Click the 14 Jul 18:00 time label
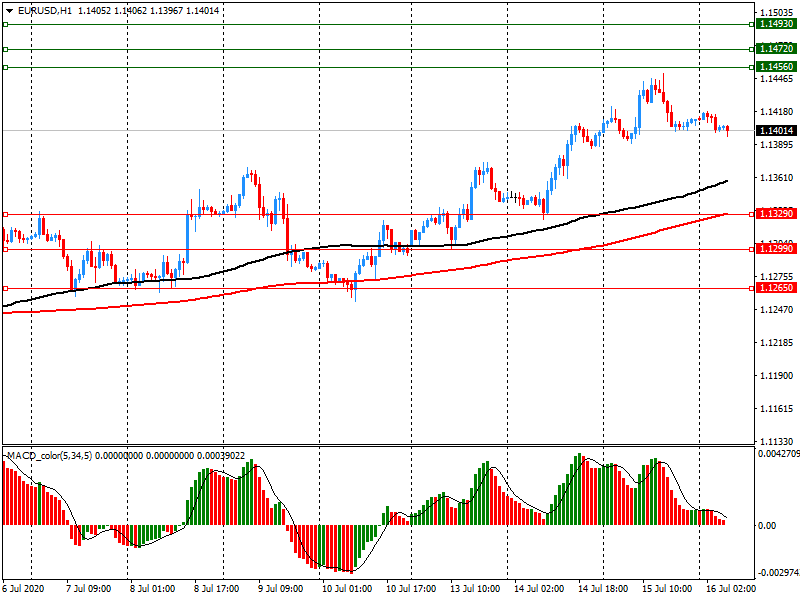This screenshot has height=600, width=800. pyautogui.click(x=603, y=588)
